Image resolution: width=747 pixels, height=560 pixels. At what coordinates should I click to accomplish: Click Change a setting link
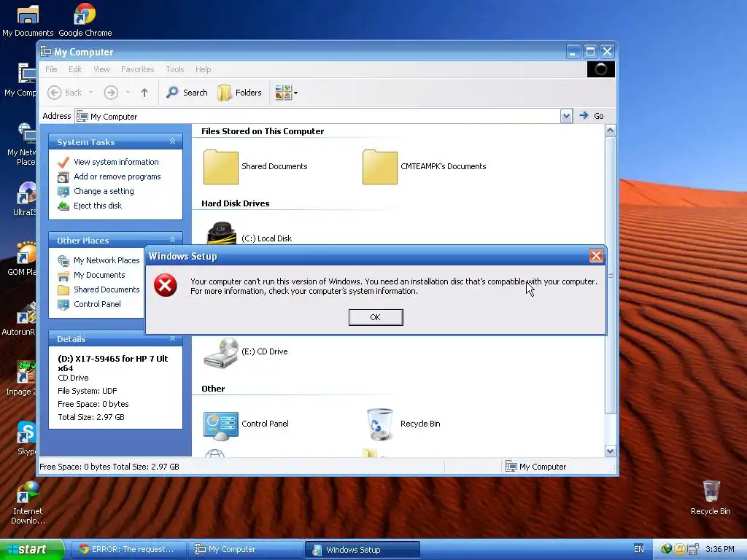point(104,191)
